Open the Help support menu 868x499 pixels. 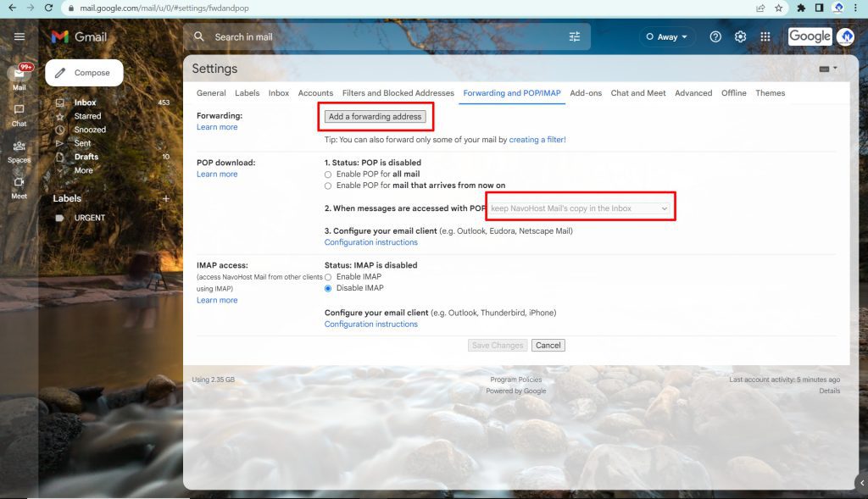coord(715,36)
